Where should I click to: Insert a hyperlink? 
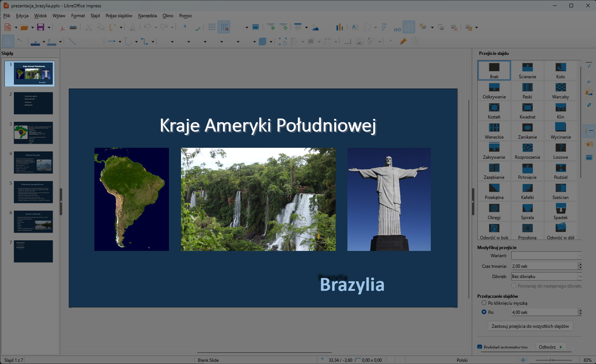[x=398, y=28]
